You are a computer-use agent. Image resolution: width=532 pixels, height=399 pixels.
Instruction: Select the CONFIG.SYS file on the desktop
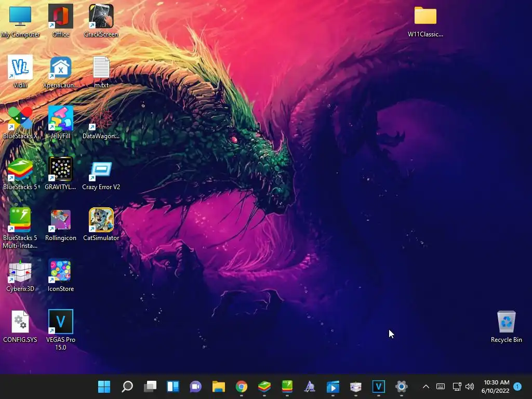pos(20,326)
